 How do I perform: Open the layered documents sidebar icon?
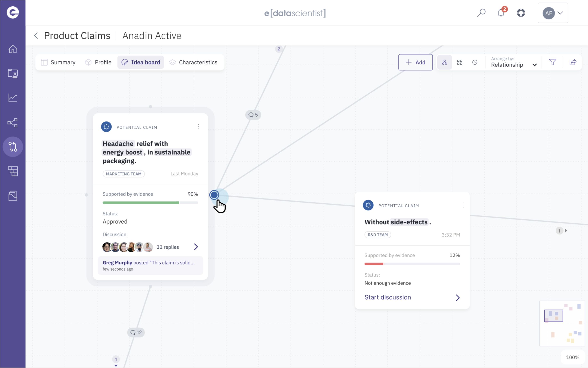point(13,196)
